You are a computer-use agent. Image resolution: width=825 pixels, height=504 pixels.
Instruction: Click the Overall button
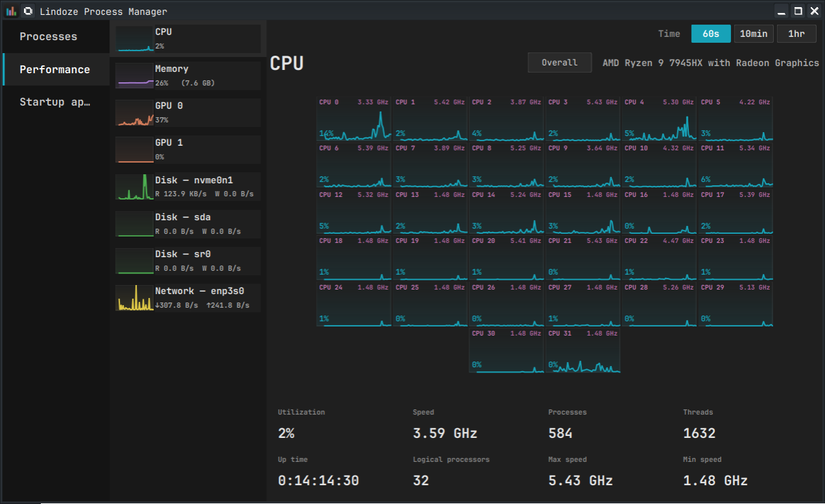(559, 63)
